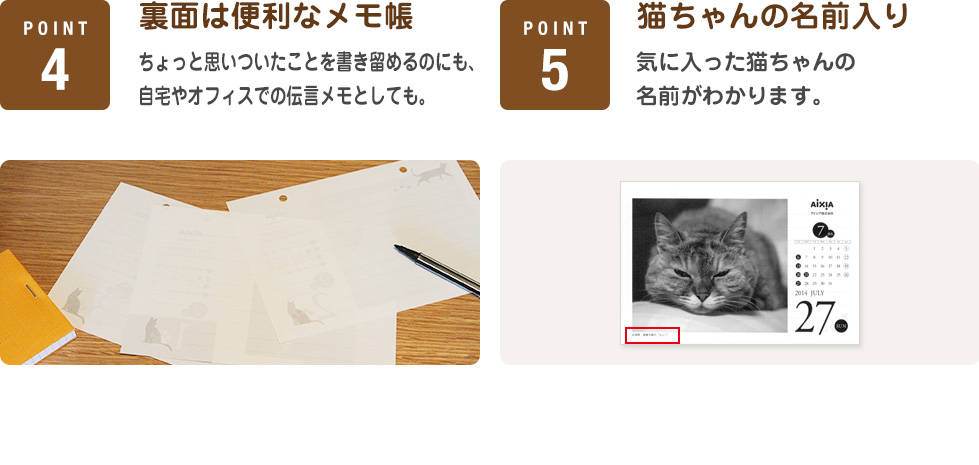Screen dimensions: 979x465
Task: Click the mini month date grid
Action: pos(822,263)
